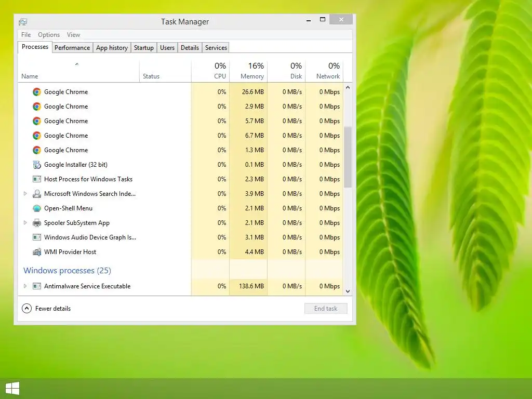Click the WMI Provider Host icon

click(x=37, y=252)
